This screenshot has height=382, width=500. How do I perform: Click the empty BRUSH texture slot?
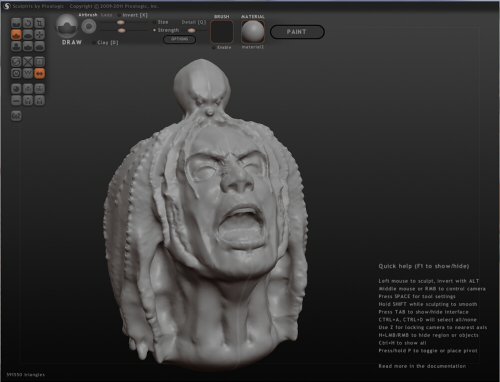(x=222, y=32)
